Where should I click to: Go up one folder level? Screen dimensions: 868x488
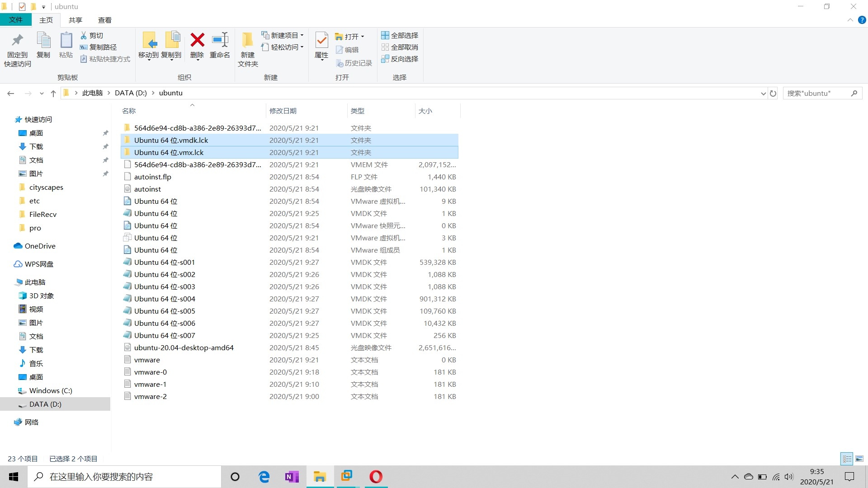click(53, 94)
